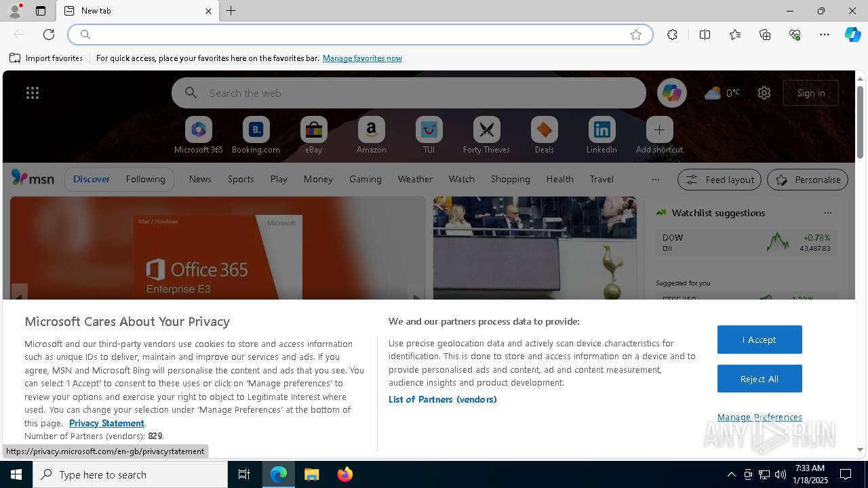Screen dimensions: 868x488
Task: Open Browser essentials icon
Action: [x=795, y=35]
